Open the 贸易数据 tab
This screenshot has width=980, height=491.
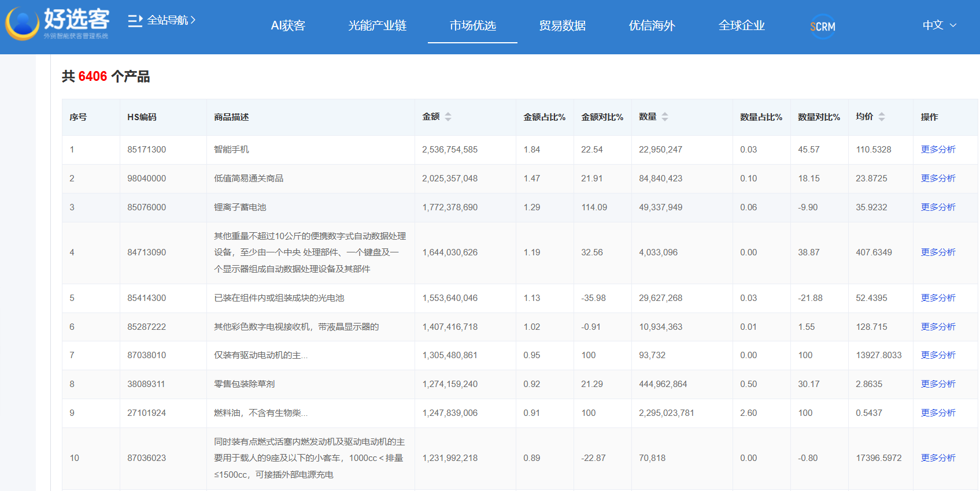[563, 26]
